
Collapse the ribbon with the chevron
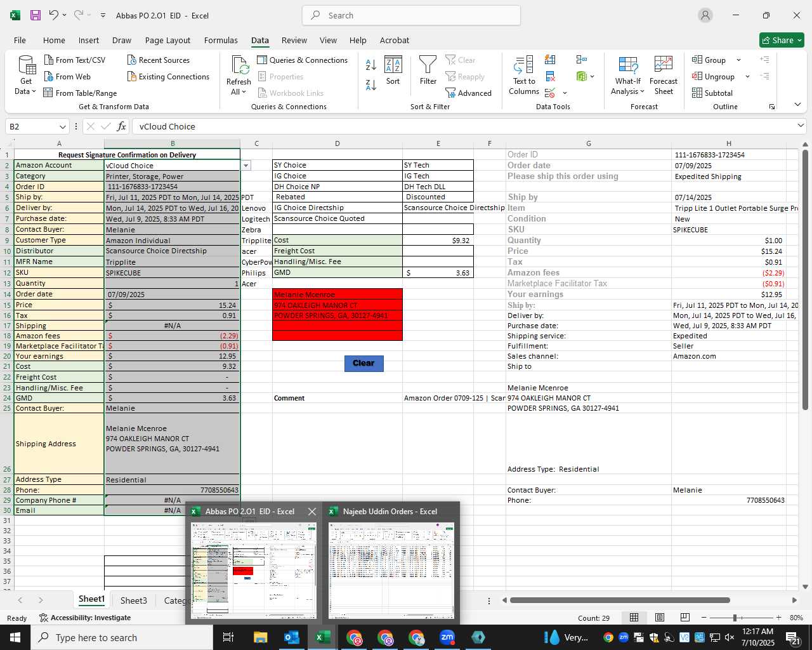(x=797, y=105)
